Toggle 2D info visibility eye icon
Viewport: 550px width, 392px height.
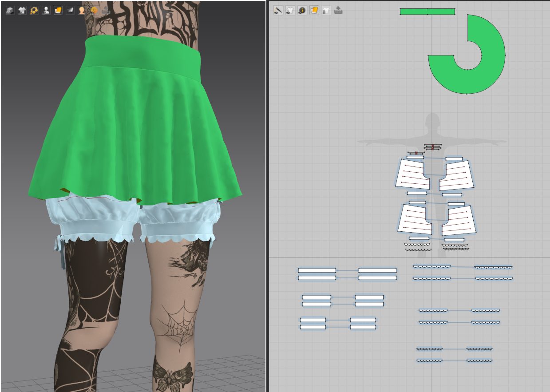302,10
